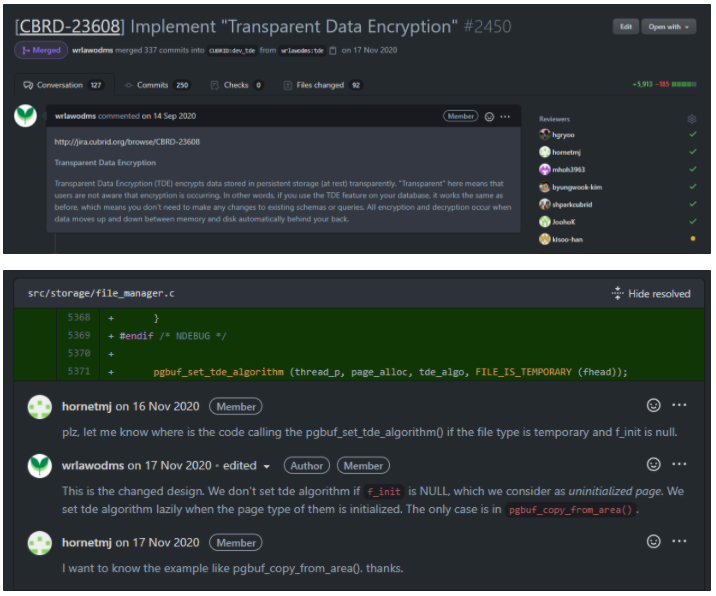Add emoji reaction to wrlawodms's 17 Nov reply
This screenshot has width=716, height=596.
click(x=654, y=465)
